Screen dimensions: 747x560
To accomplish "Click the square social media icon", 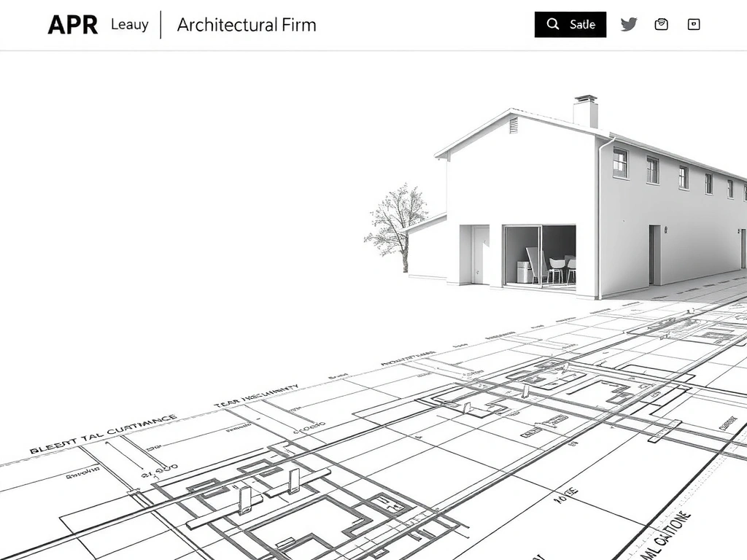I will 694,24.
